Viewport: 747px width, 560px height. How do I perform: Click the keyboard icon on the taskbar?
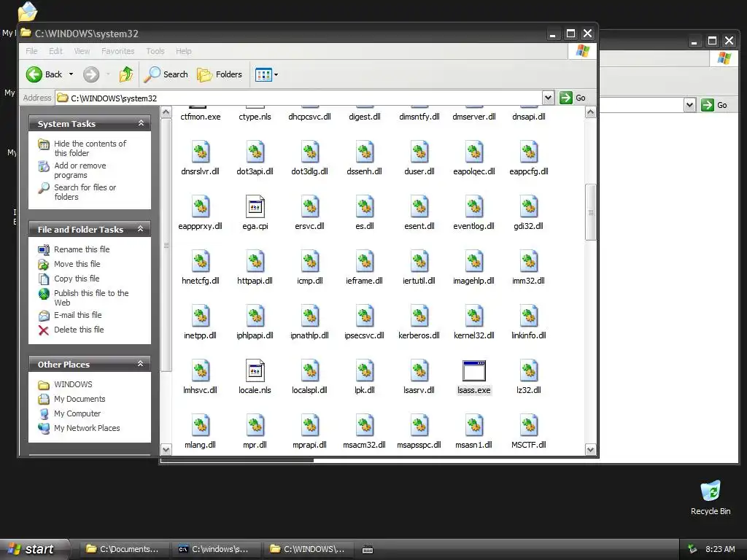[x=368, y=550]
